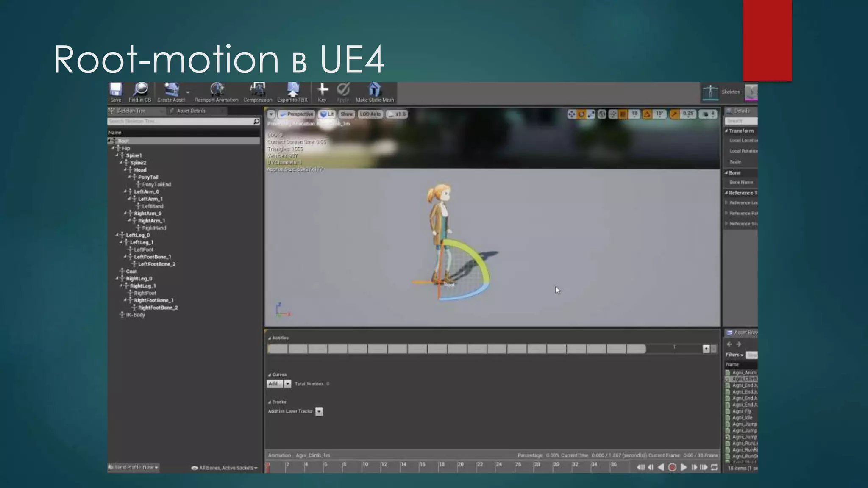This screenshot has height=488, width=868.
Task: Open the Lit view mode dropdown
Action: point(327,114)
